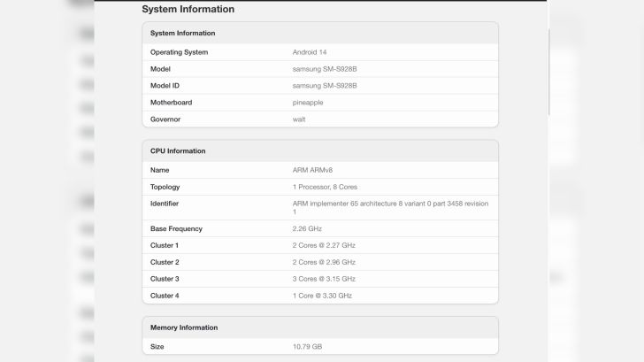The image size is (644, 362).
Task: Select the memory size '10.79 GB'
Action: pos(307,346)
